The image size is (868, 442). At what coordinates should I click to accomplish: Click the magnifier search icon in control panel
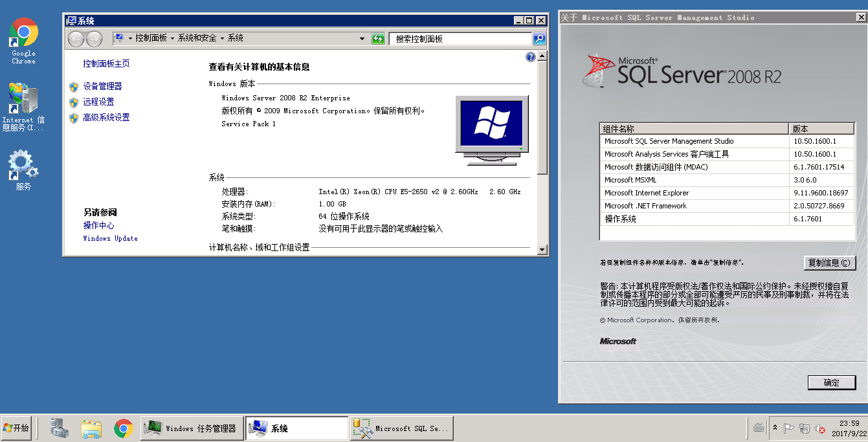pyautogui.click(x=539, y=39)
